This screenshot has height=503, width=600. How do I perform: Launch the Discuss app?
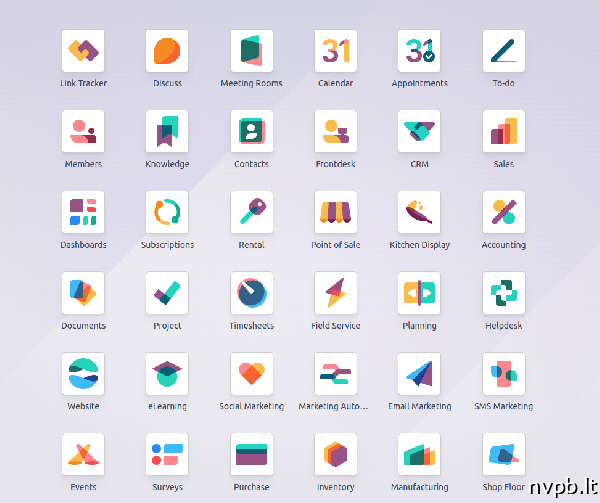pyautogui.click(x=167, y=51)
